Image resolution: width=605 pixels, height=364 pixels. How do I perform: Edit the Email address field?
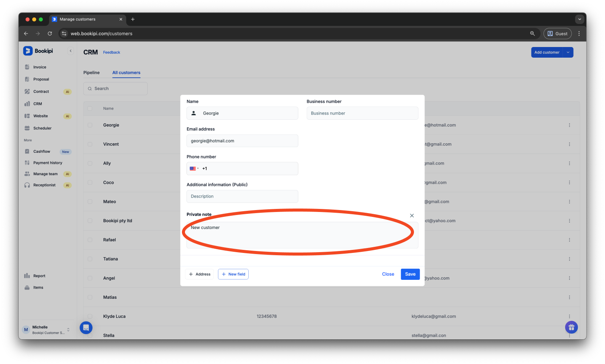[242, 141]
